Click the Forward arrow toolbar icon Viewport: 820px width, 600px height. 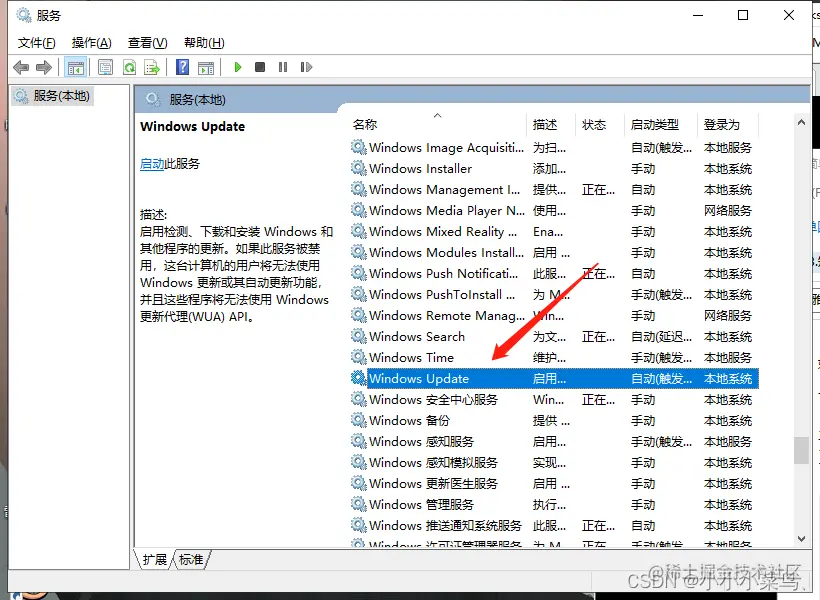tap(44, 67)
